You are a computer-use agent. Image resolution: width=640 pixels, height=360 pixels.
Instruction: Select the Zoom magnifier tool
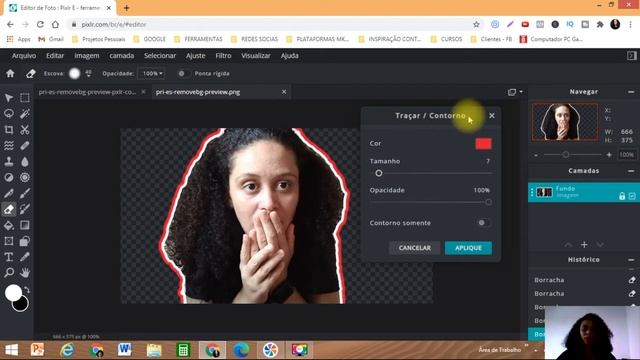[x=9, y=273]
